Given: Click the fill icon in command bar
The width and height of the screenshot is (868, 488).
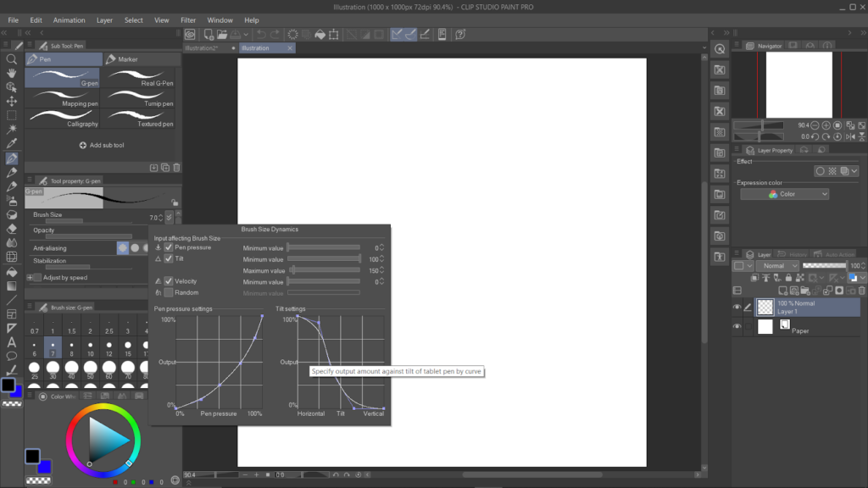Looking at the screenshot, I should (320, 34).
